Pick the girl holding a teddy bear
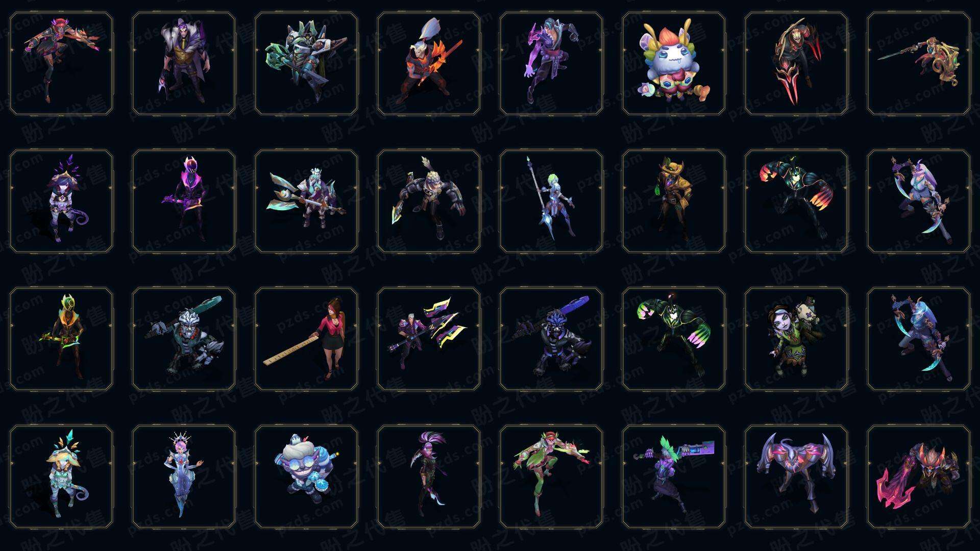The height and width of the screenshot is (551, 980). (x=796, y=339)
